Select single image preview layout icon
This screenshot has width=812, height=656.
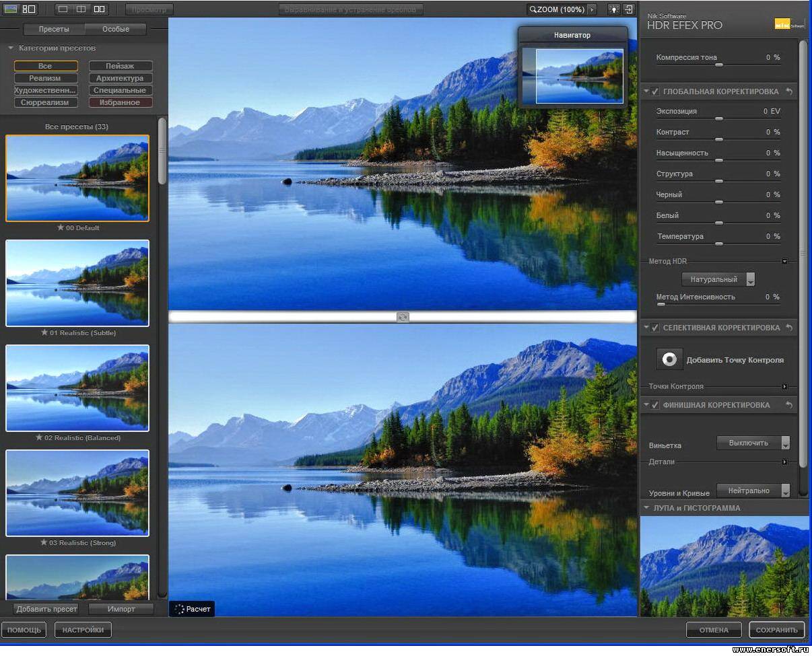63,9
